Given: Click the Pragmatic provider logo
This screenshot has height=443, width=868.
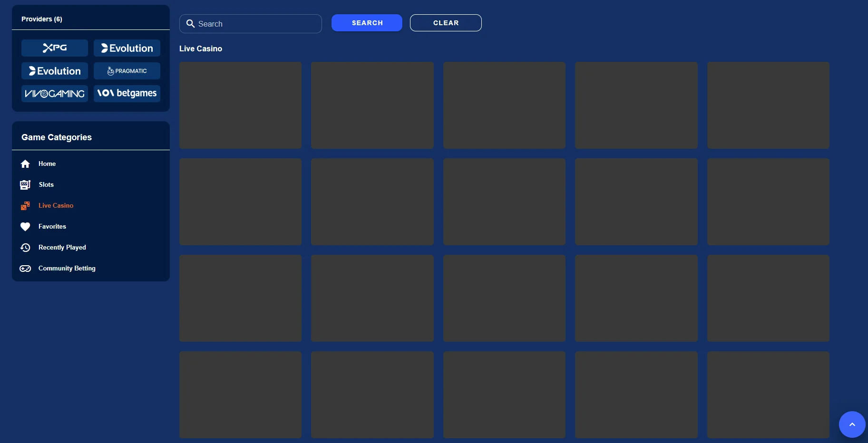Looking at the screenshot, I should pyautogui.click(x=127, y=71).
